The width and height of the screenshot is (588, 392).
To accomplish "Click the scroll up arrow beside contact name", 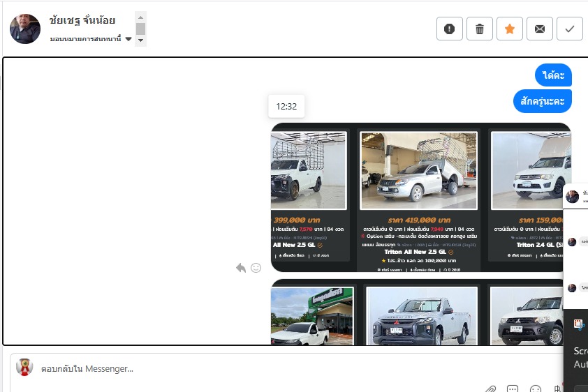I will (140, 17).
